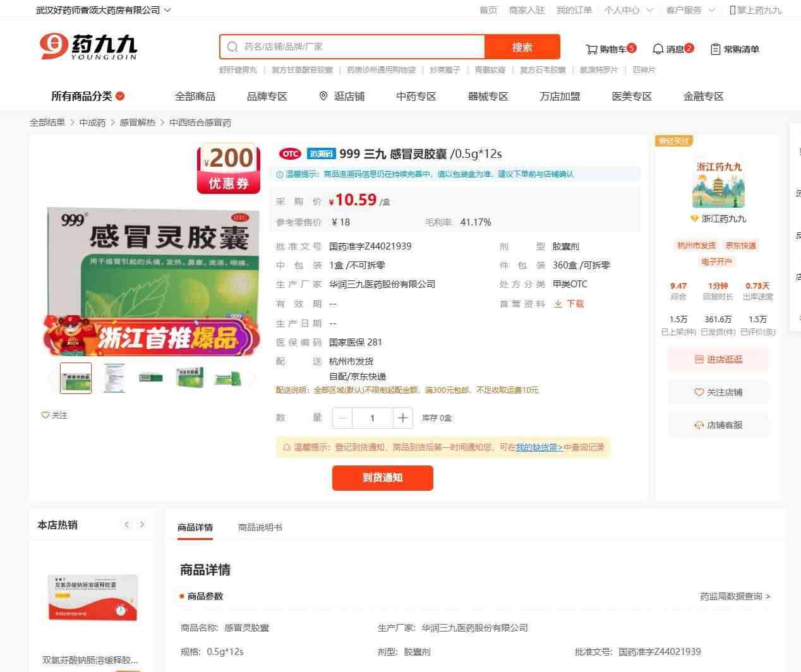The width and height of the screenshot is (801, 672).
Task: Increase quantity with the plus button
Action: pos(402,418)
